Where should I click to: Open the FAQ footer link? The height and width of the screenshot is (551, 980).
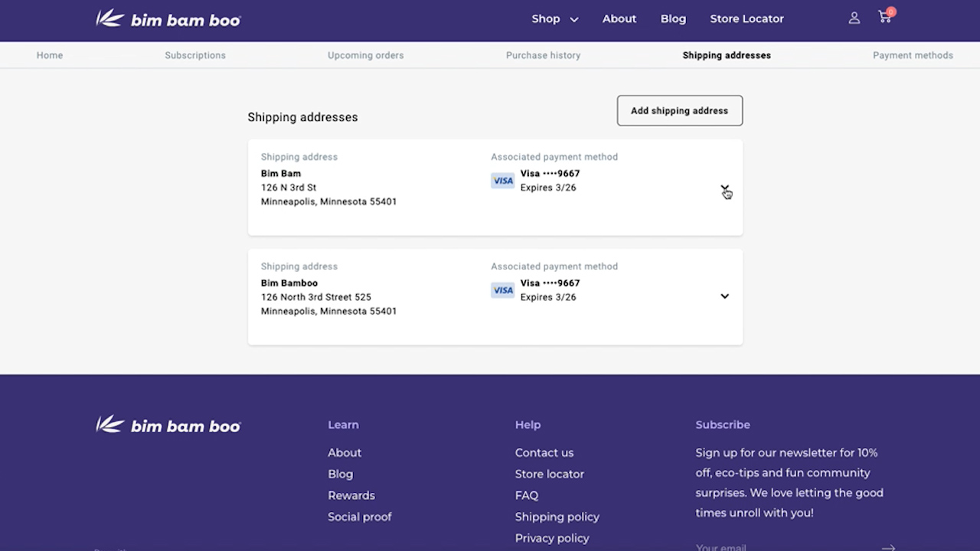pos(527,495)
